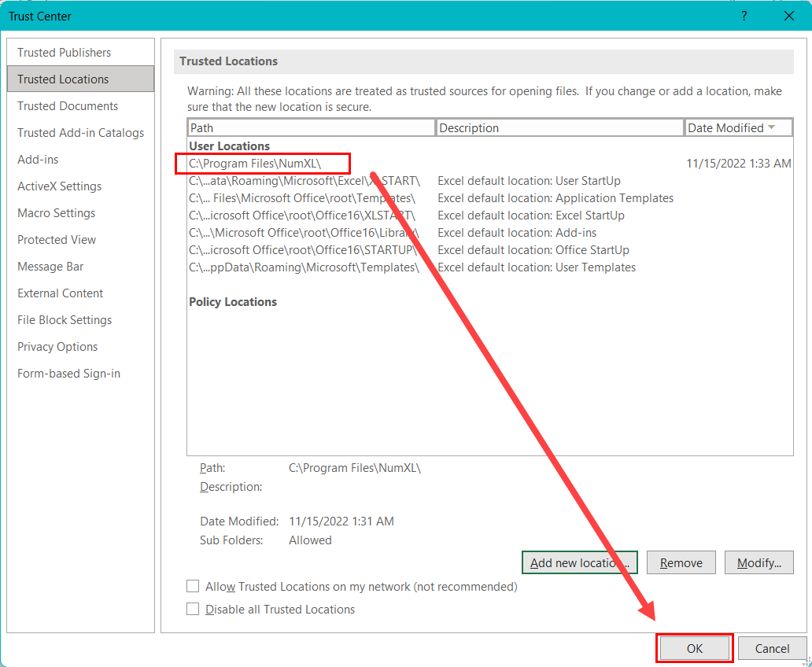Select the C:\Program Files\NumXL\ trusted location
Screen dimensions: 812x667
262,164
